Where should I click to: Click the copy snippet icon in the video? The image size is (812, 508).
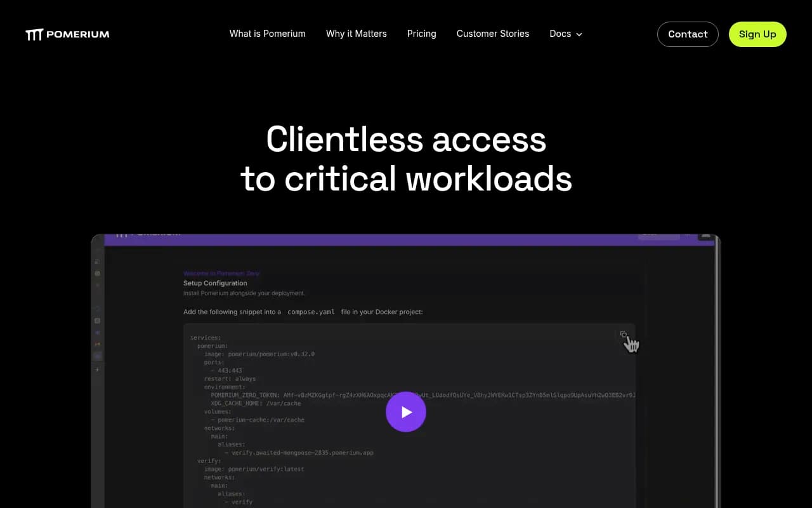(x=624, y=334)
